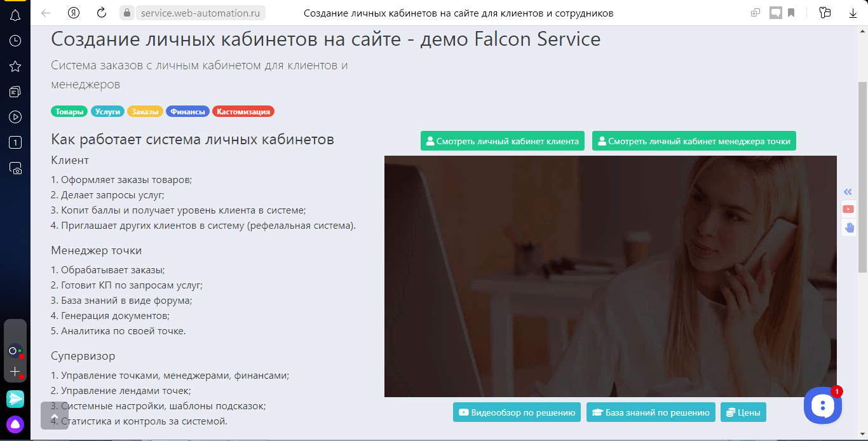View site security lock icon
Screen dimensions: 868x441
127,13
